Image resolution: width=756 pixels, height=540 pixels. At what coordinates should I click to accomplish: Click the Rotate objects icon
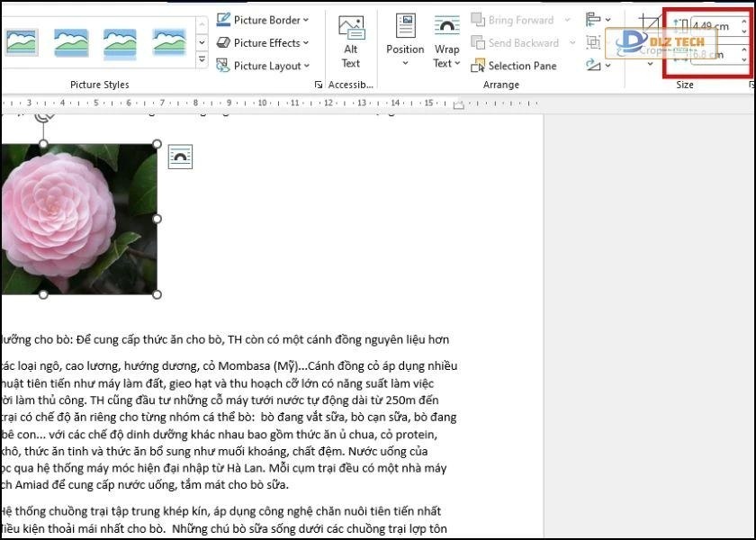(x=597, y=65)
